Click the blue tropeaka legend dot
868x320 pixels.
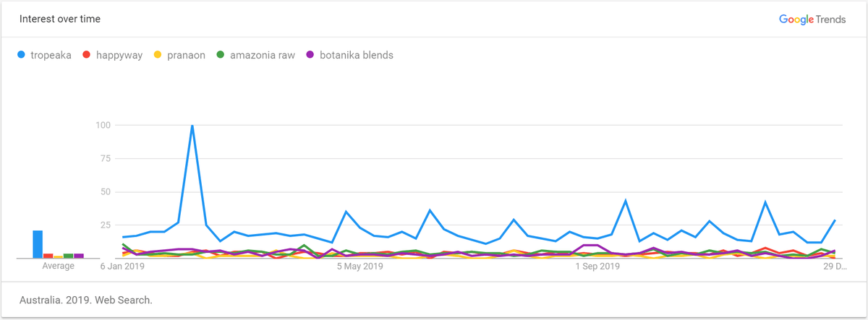click(x=22, y=55)
